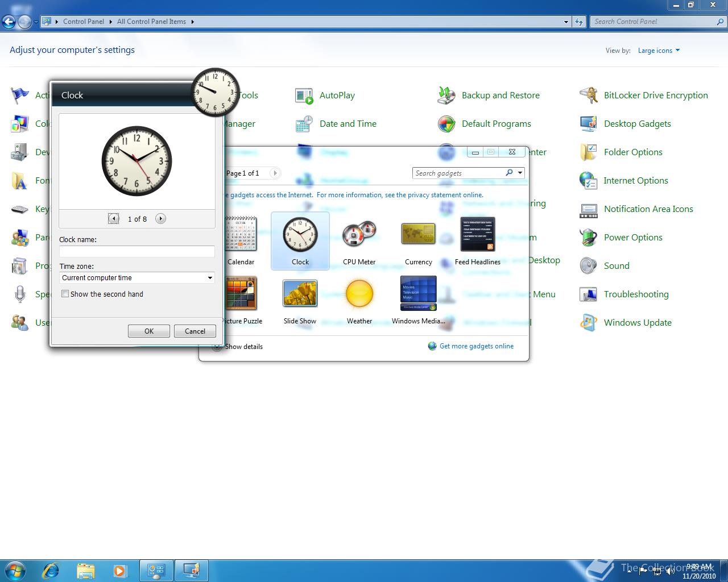Click the Control Panel taskbar button
This screenshot has width=728, height=582.
156,570
